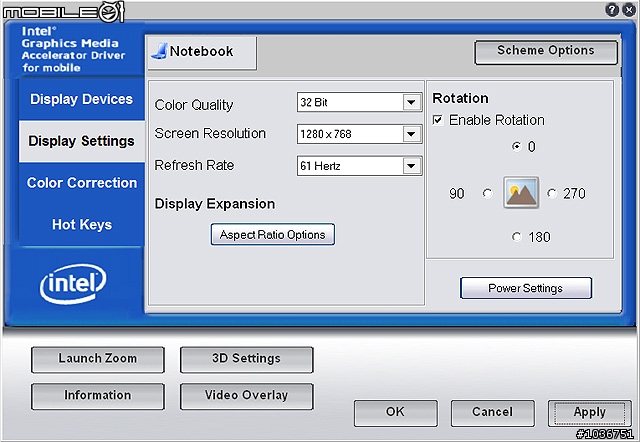Click the Color Quality label
The height and width of the screenshot is (442, 640).
coord(194,105)
